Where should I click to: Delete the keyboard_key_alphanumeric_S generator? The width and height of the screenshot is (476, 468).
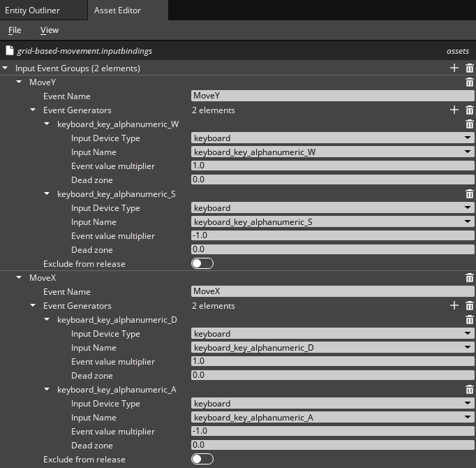pos(470,194)
